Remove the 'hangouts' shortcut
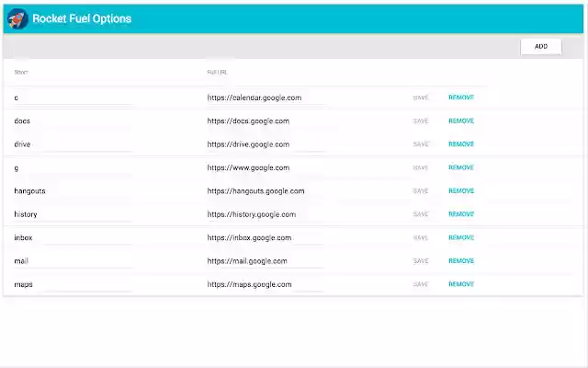Screen dimensions: 588x368 (461, 190)
